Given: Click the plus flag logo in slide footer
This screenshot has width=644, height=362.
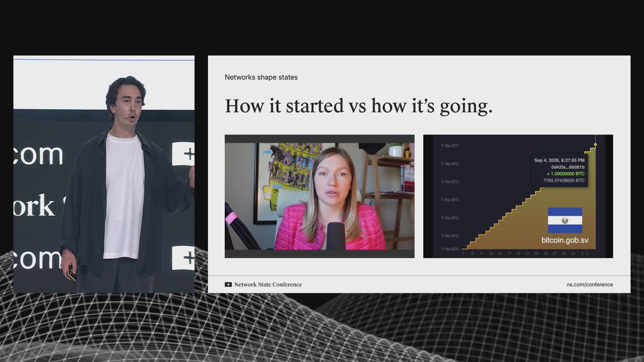Looking at the screenshot, I should [x=228, y=285].
